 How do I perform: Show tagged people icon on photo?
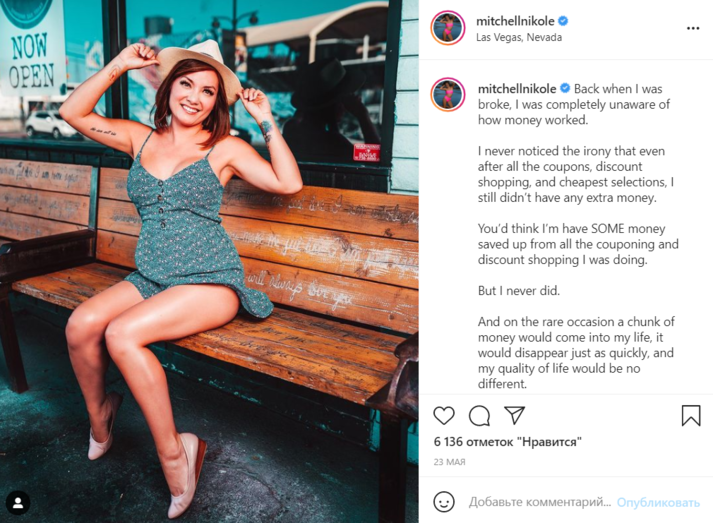coord(17,502)
